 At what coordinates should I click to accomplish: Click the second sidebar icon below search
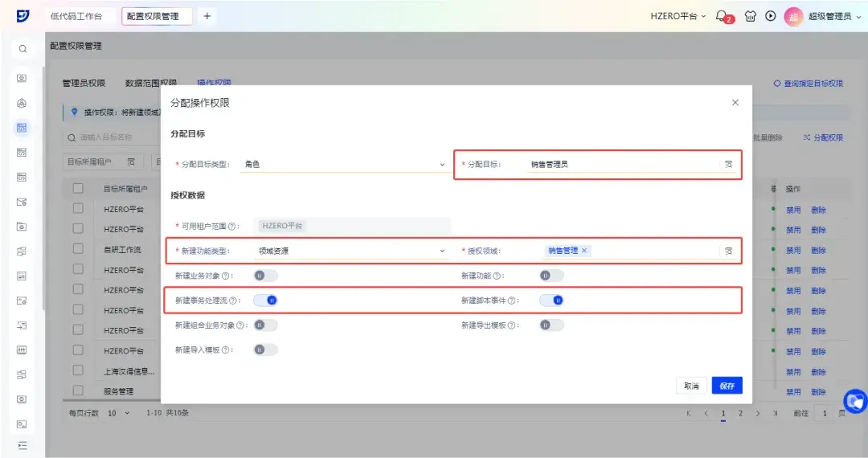[x=22, y=103]
